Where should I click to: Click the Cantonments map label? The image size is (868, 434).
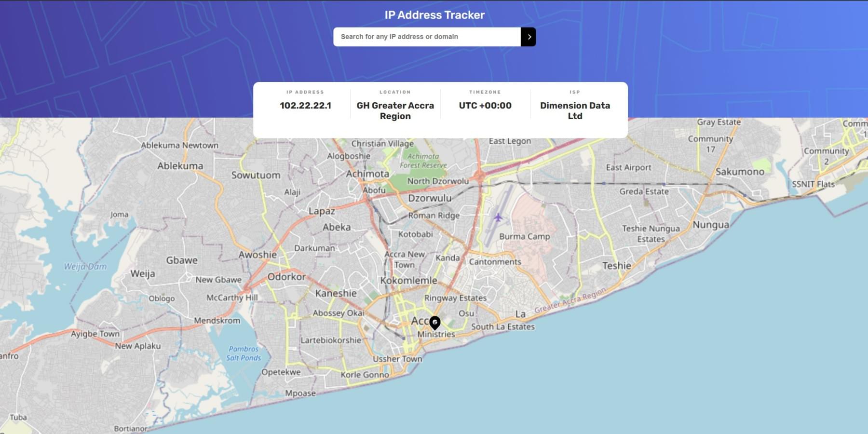pos(495,262)
